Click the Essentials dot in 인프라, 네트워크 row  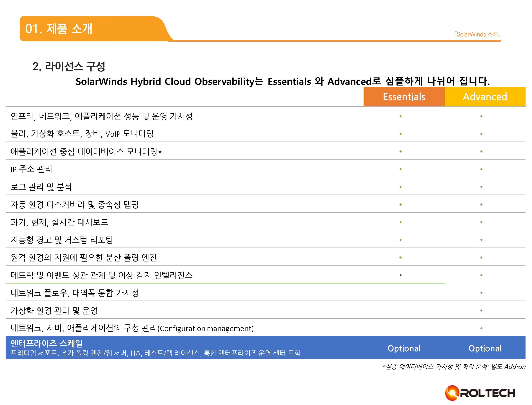pos(400,116)
